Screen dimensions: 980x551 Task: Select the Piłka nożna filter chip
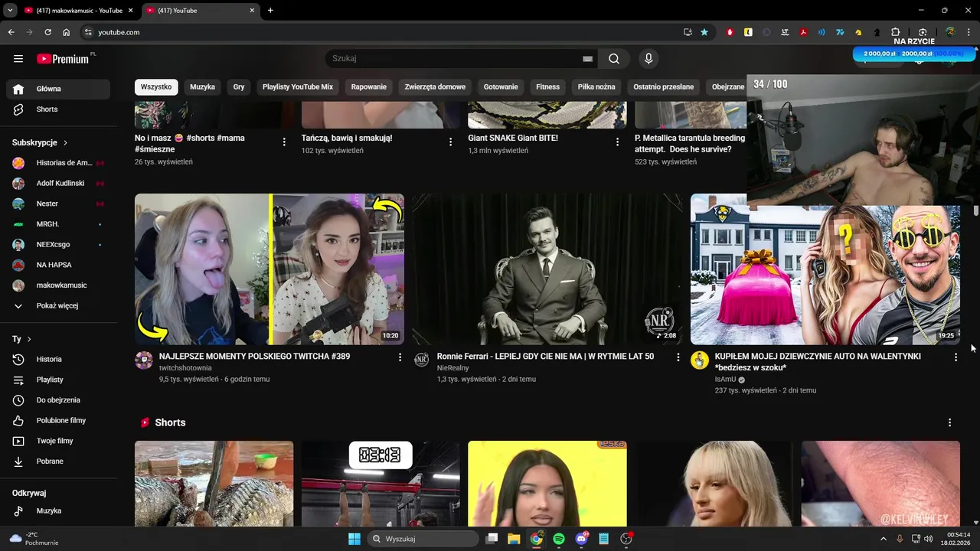click(596, 86)
